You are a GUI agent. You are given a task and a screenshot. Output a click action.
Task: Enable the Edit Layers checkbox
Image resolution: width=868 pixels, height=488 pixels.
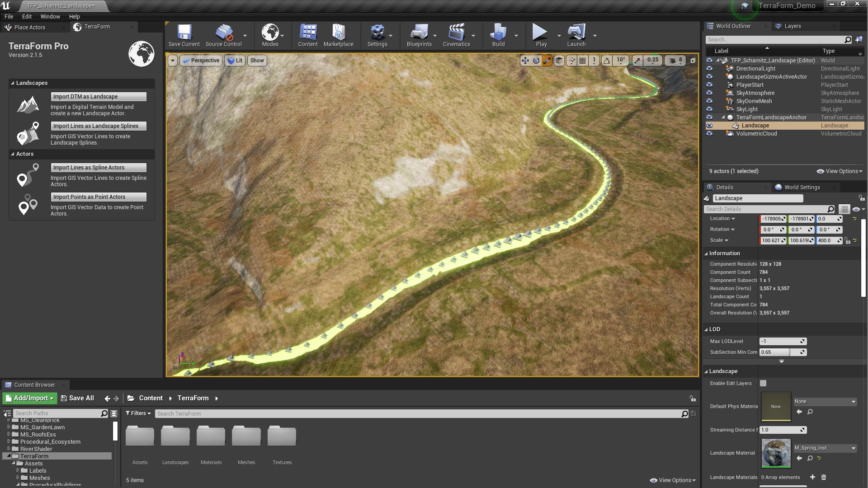(x=763, y=383)
